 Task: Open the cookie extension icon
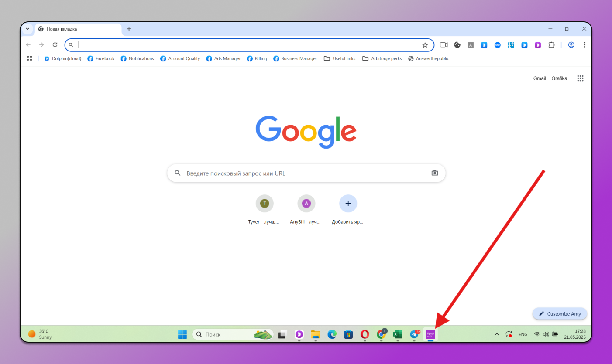pyautogui.click(x=457, y=45)
